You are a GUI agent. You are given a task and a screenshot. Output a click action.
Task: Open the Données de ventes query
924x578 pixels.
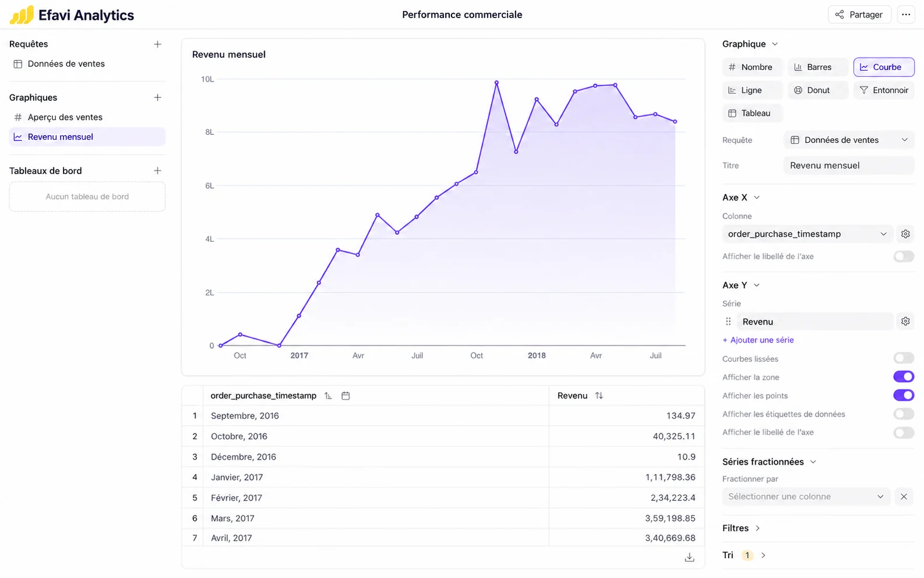tap(87, 64)
